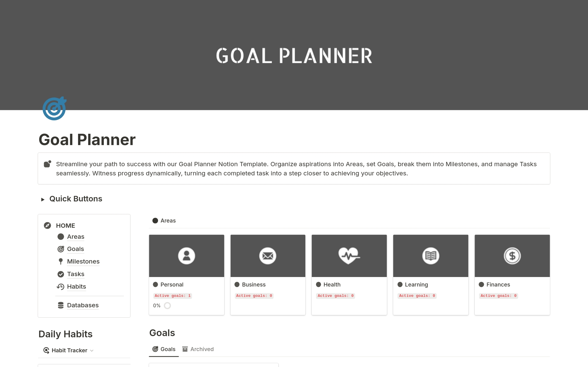The height and width of the screenshot is (367, 588).
Task: Click the blue target page icon
Action: 55,109
